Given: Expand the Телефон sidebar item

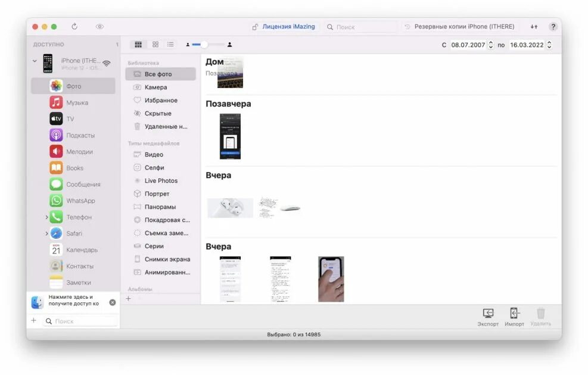Looking at the screenshot, I should 46,217.
